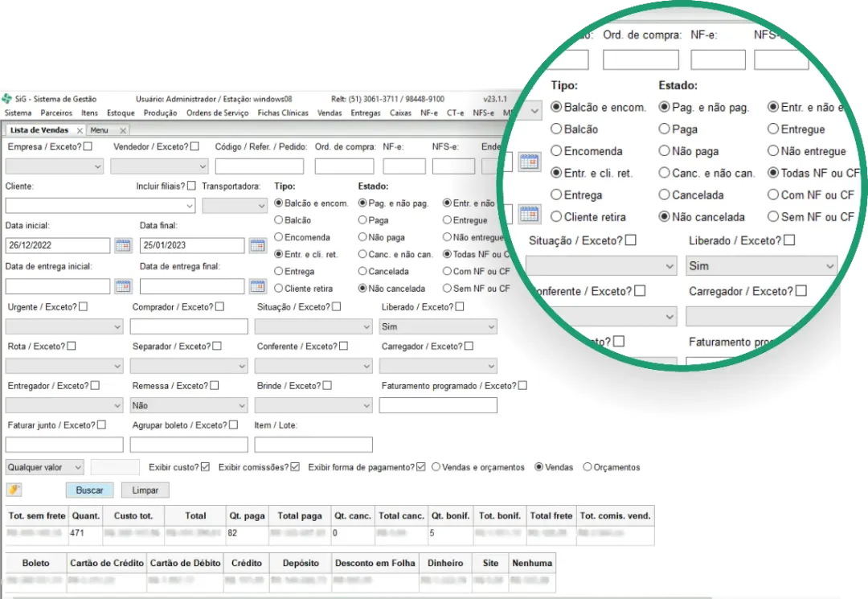Viewport: 868px width, 599px height.
Task: Check the Empresa / Exceto? checkbox
Action: pos(88,146)
